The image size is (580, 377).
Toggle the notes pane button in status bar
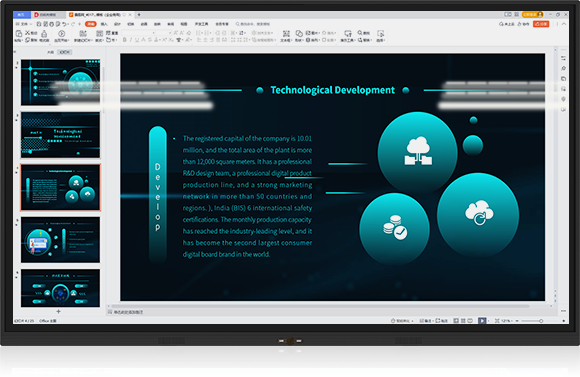(x=425, y=321)
